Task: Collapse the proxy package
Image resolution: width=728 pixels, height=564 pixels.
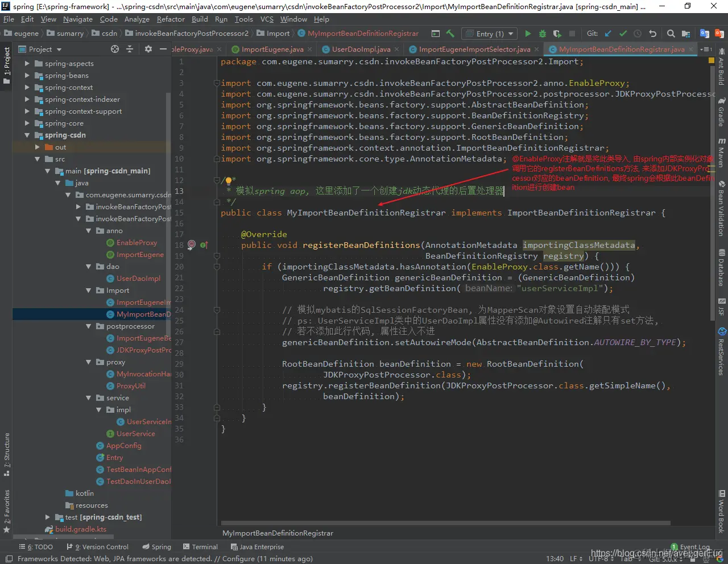Action: 89,362
